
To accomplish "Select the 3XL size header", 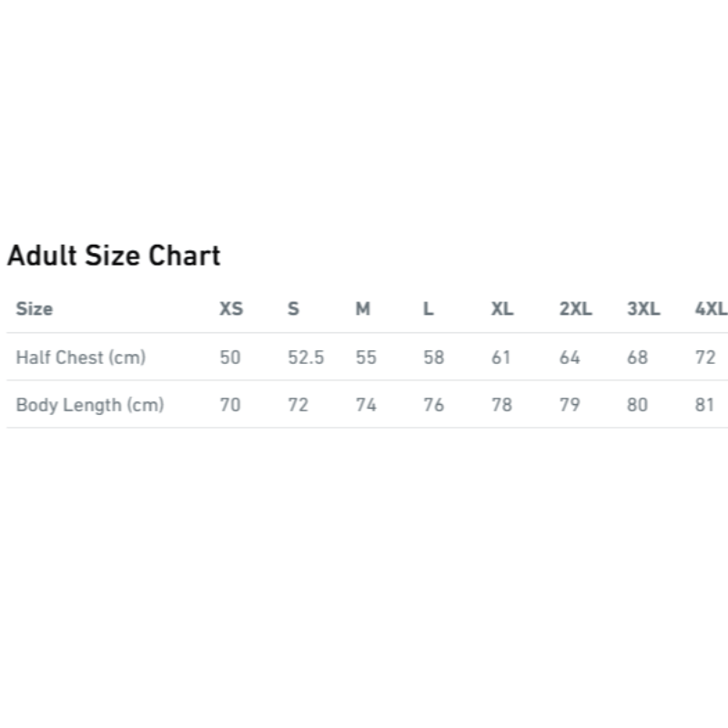I will 643,308.
